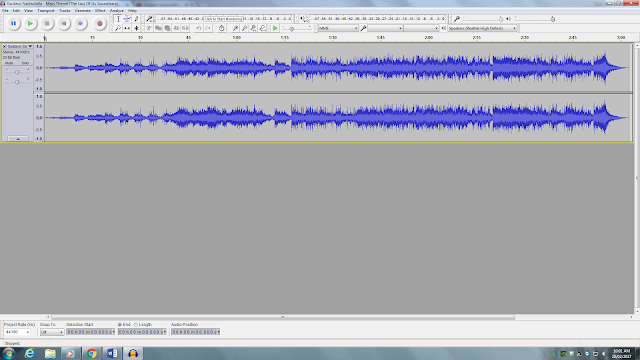Select the Zoom (magnifier) tool

click(x=118, y=28)
